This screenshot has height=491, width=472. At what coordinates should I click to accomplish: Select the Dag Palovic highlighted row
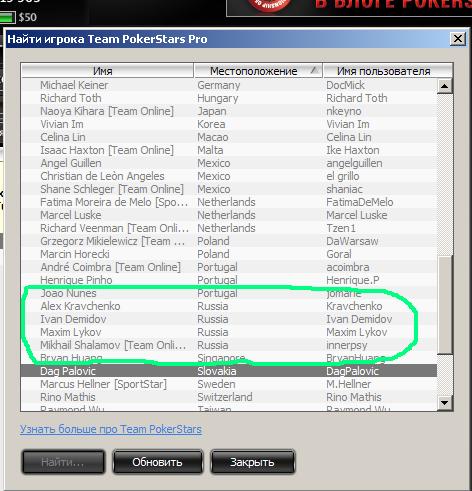(x=229, y=371)
